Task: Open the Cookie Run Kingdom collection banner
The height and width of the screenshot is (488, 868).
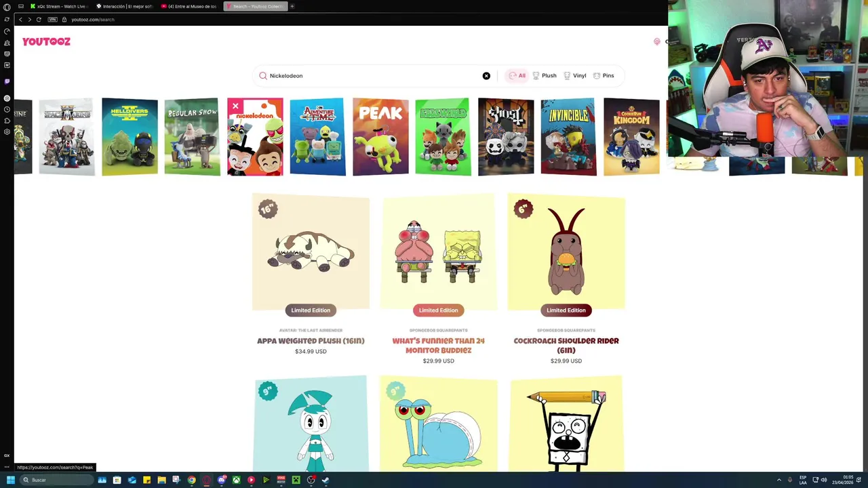Action: pos(631,137)
